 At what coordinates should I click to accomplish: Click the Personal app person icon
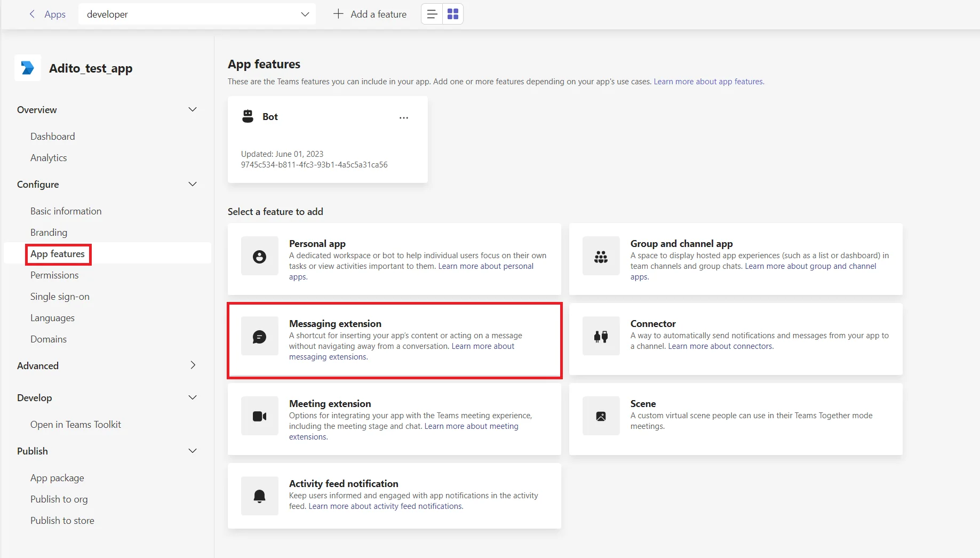coord(260,257)
